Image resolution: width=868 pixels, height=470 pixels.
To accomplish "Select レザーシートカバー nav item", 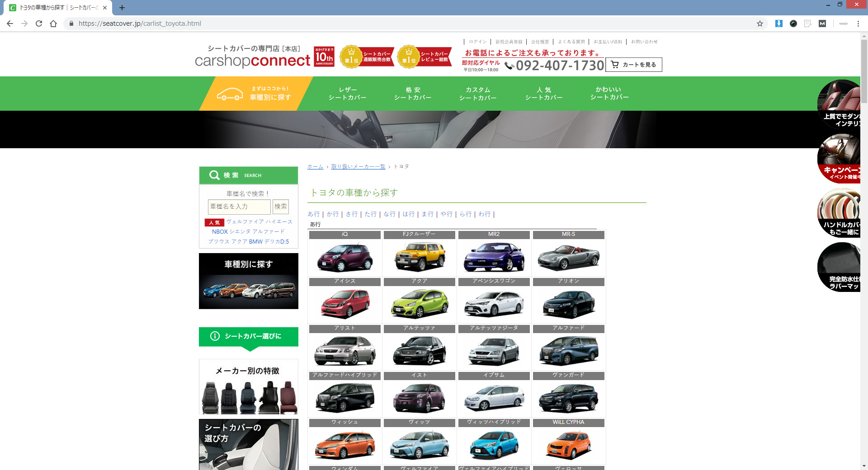I will 348,94.
